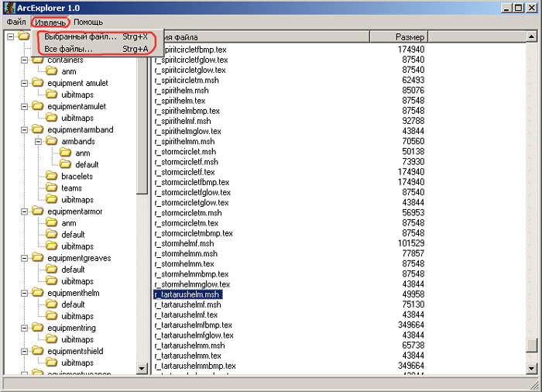Select uibitmaps folder icon under equipmentarmor

52,246
